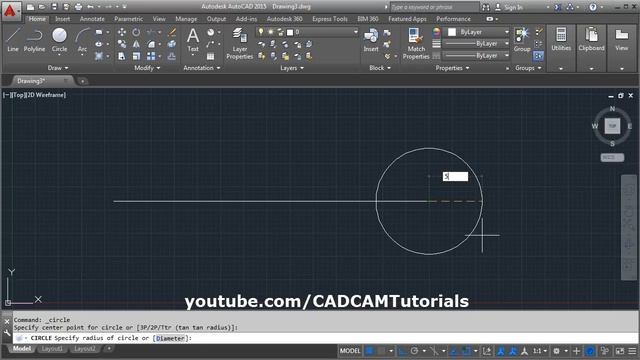The height and width of the screenshot is (360, 640).
Task: Click the Sign In button
Action: click(509, 7)
